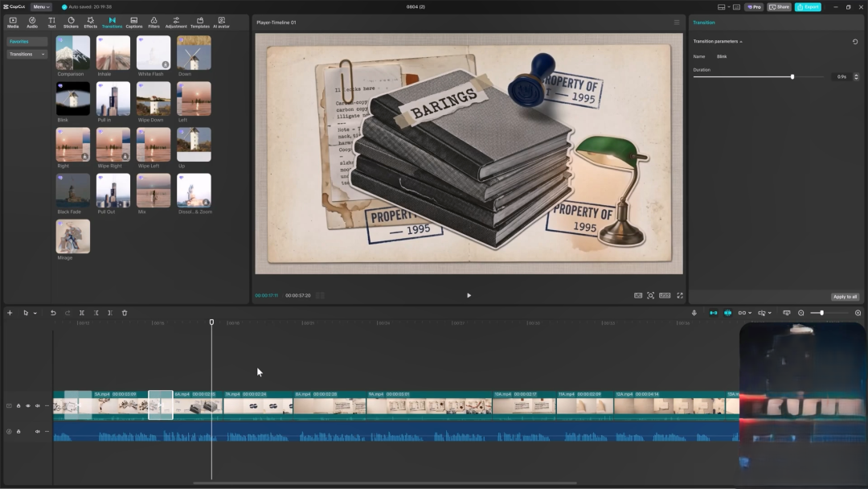Enter fullscreen preview in the player

click(x=680, y=296)
